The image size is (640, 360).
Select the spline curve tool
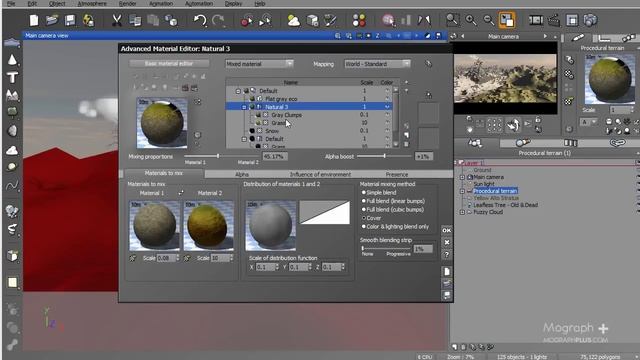coord(12,186)
